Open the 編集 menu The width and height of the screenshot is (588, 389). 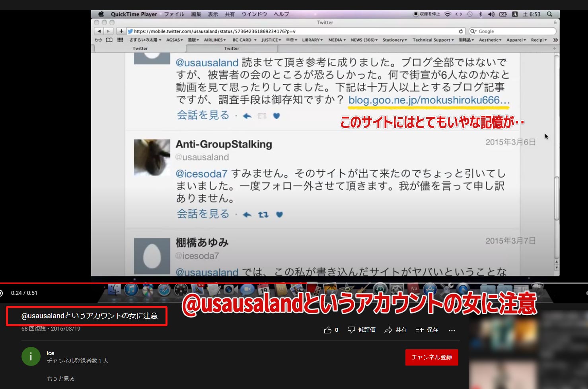pos(196,14)
